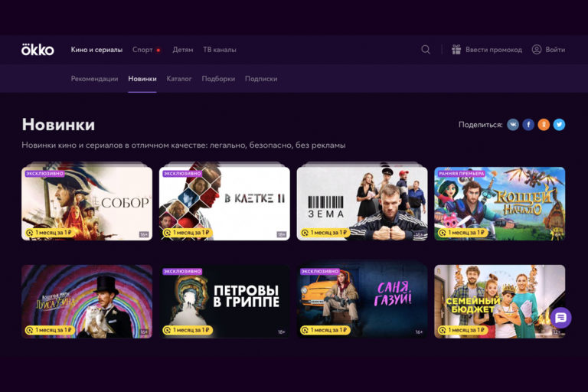Screen dimensions: 588x392
Task: Click 1 месяц за 1₽ badge on Семейный бюджет
Action: (462, 330)
